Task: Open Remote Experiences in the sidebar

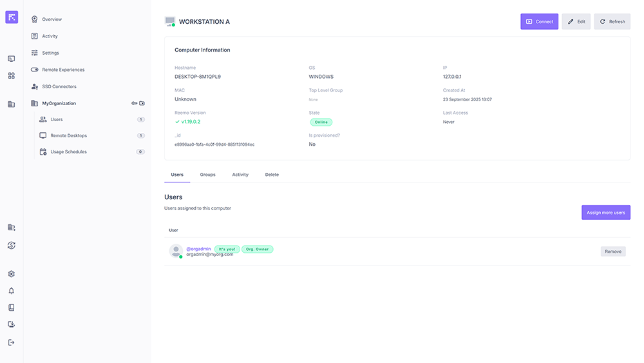Action: pos(63,70)
